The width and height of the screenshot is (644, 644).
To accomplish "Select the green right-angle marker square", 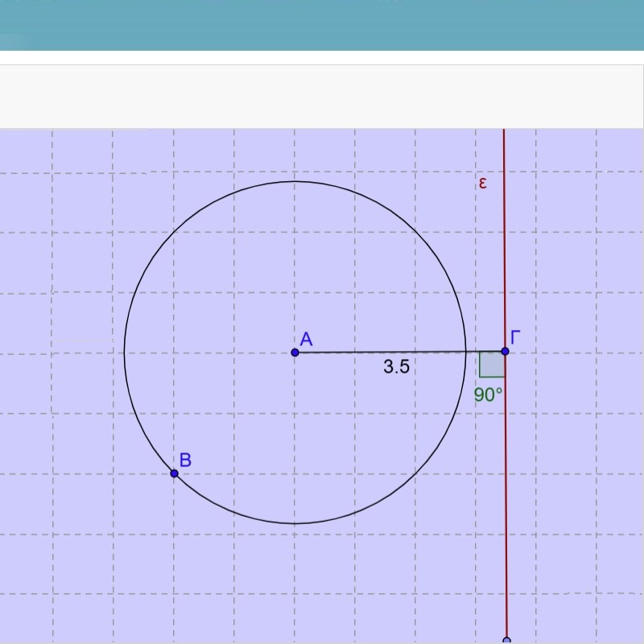I will click(x=492, y=365).
